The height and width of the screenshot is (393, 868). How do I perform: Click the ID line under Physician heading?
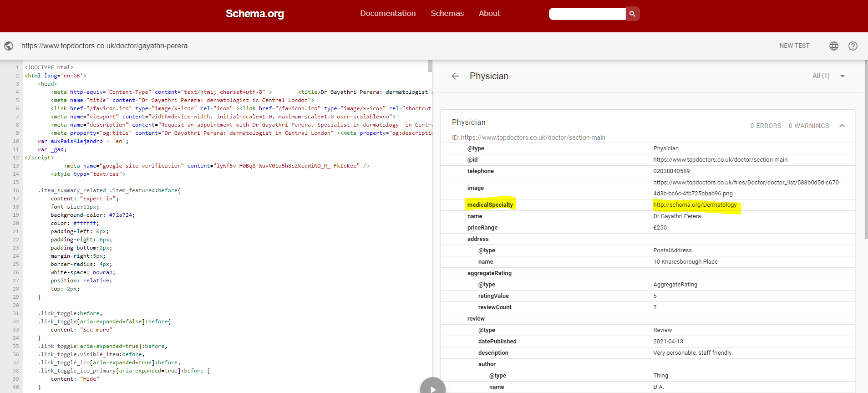528,138
